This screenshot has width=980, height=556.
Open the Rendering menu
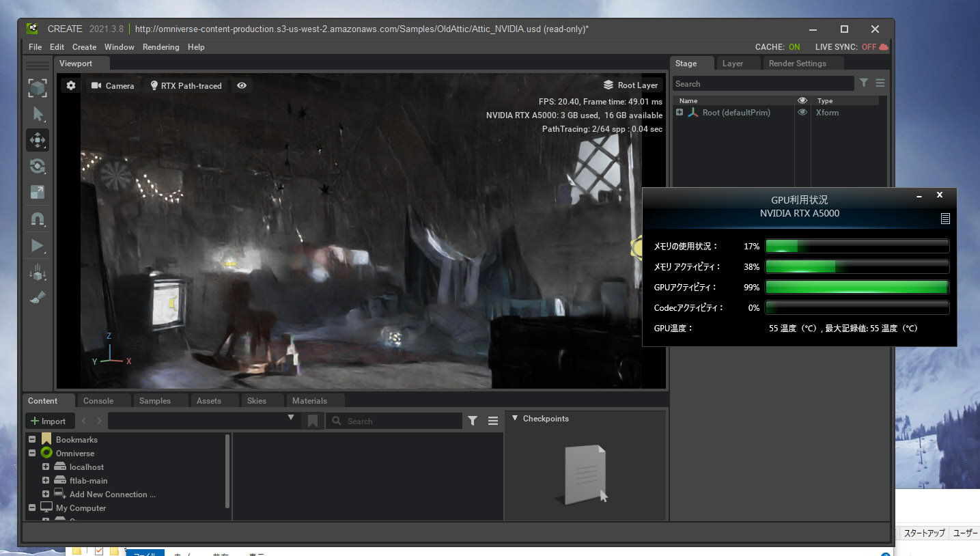click(x=160, y=47)
